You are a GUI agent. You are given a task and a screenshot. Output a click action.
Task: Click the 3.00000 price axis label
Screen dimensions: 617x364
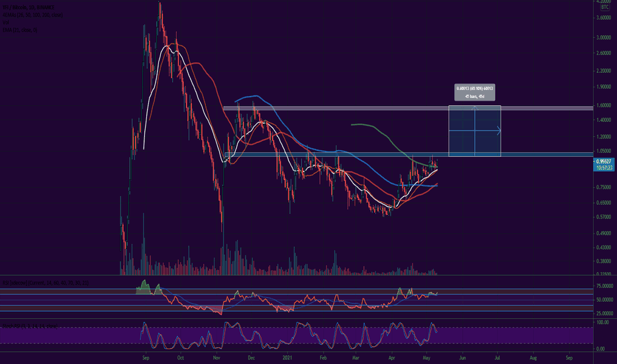click(x=604, y=38)
